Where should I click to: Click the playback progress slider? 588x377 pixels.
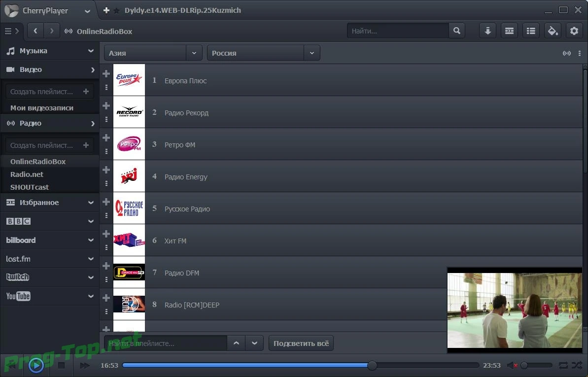pos(301,365)
